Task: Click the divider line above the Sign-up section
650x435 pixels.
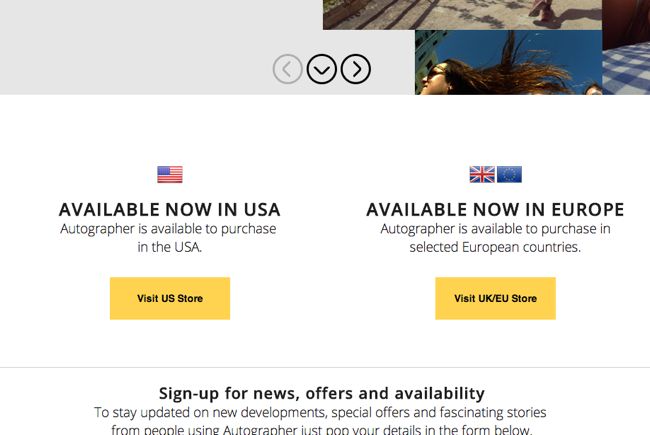Action: pyautogui.click(x=325, y=367)
